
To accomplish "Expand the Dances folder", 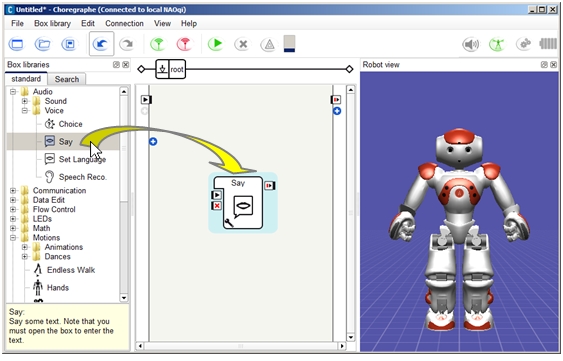I will (x=25, y=256).
